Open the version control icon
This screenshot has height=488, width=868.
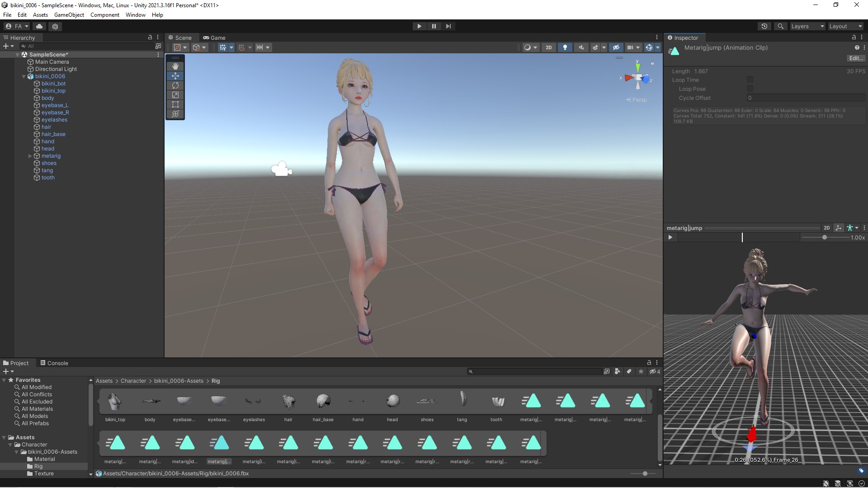(x=55, y=26)
